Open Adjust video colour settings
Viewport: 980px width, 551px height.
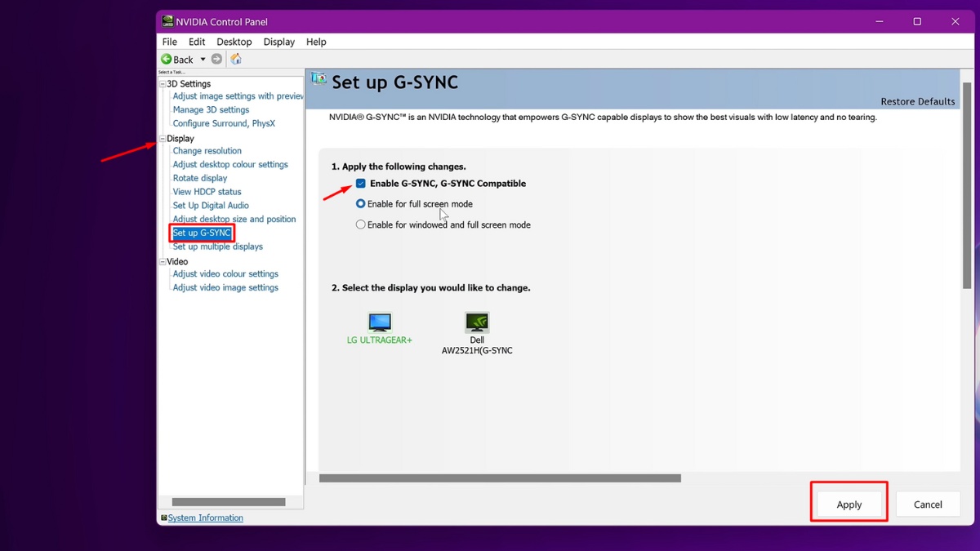tap(225, 274)
